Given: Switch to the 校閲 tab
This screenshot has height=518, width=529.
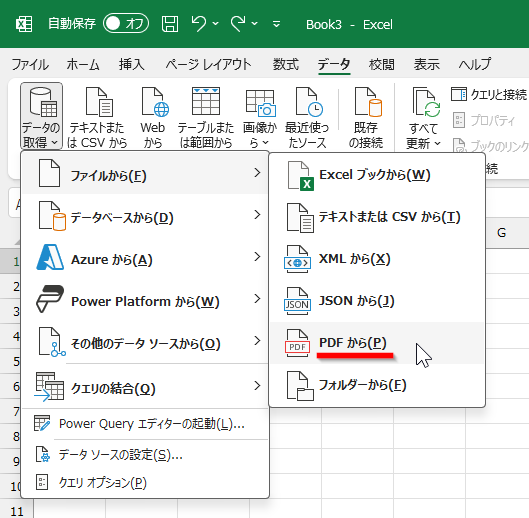Looking at the screenshot, I should click(382, 64).
